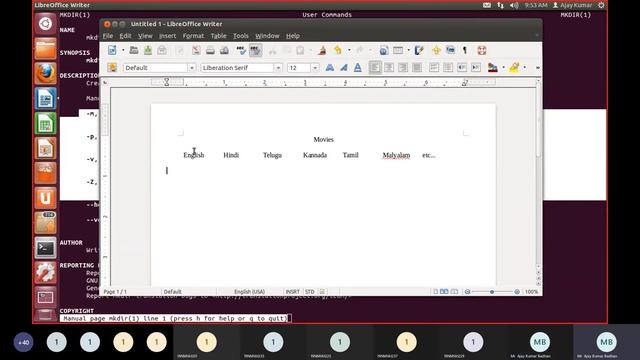Viewport: 640px width, 360px height.
Task: Open the Edit menu
Action: click(125, 36)
